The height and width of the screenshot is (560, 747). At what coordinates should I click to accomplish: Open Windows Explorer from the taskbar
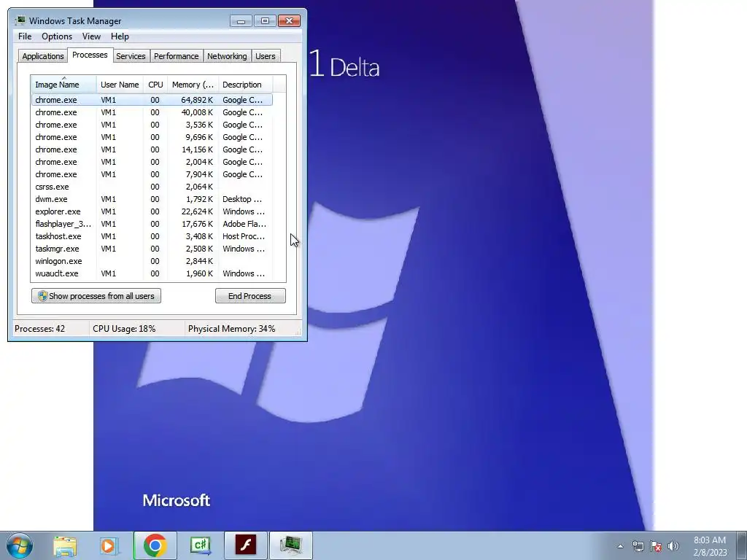coord(65,545)
